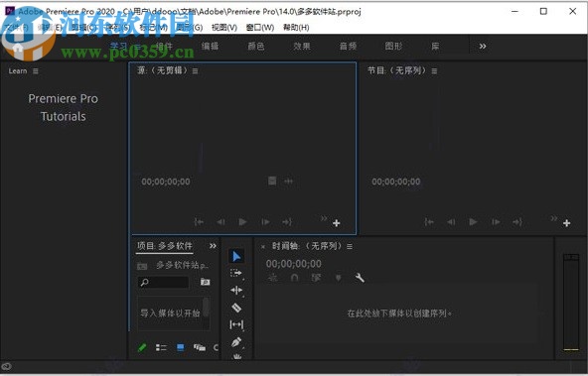
Task: Expand source monitor transport overflow chevron
Action: (x=324, y=218)
